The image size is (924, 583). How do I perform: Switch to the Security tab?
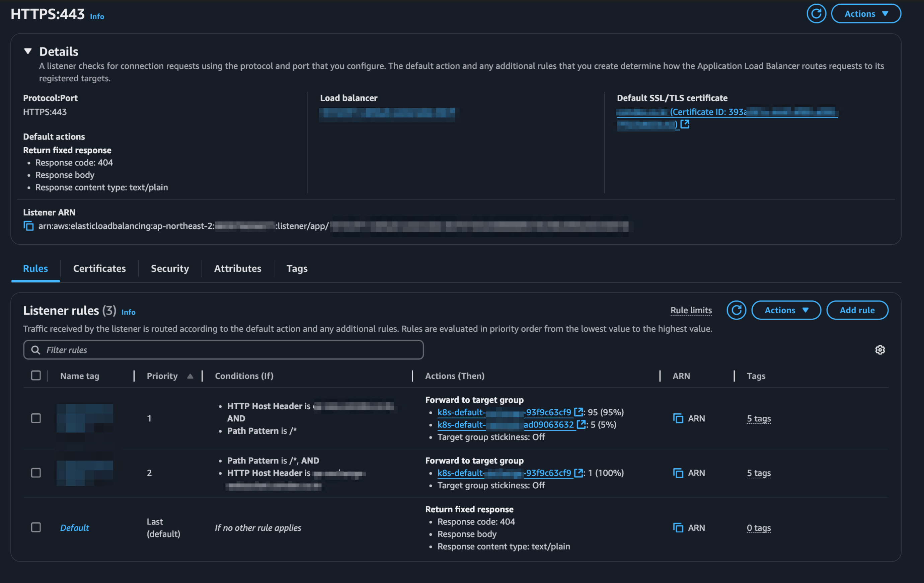tap(170, 268)
